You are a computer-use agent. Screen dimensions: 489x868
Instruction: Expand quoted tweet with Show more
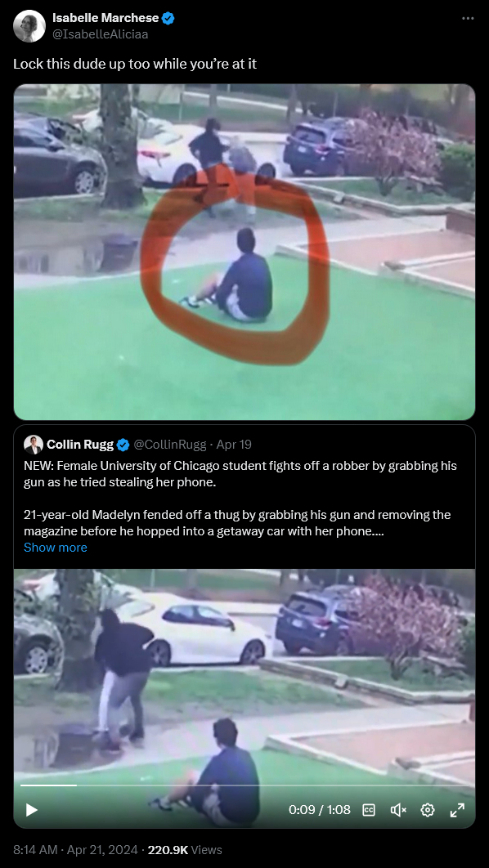56,548
